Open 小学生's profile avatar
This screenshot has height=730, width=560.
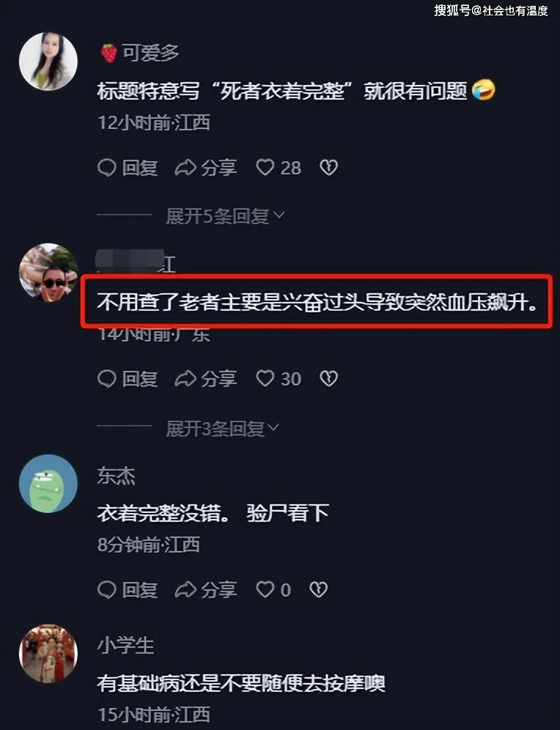pos(48,654)
